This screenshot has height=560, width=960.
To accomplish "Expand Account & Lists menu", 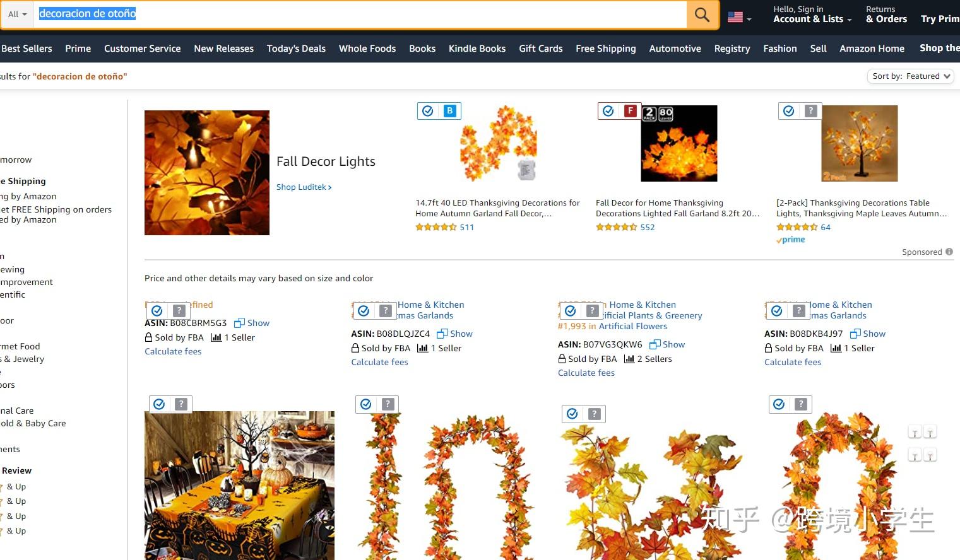I will coord(812,19).
